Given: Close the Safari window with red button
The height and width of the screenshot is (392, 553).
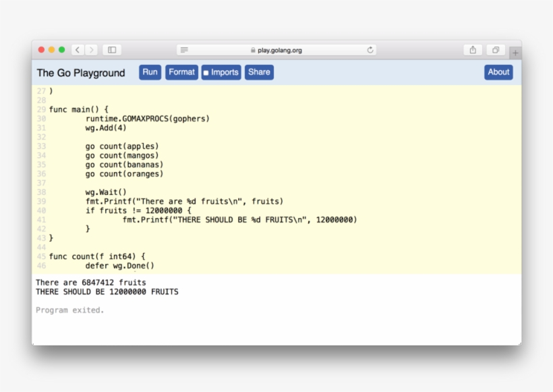Looking at the screenshot, I should pos(41,50).
